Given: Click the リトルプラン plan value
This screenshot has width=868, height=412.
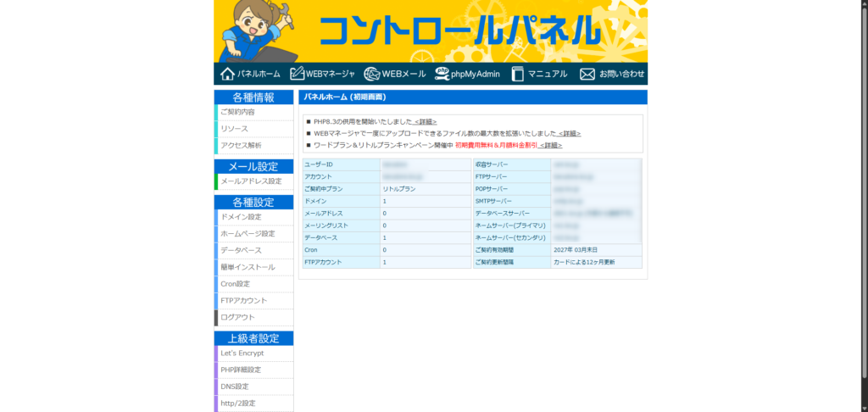Looking at the screenshot, I should (x=399, y=189).
